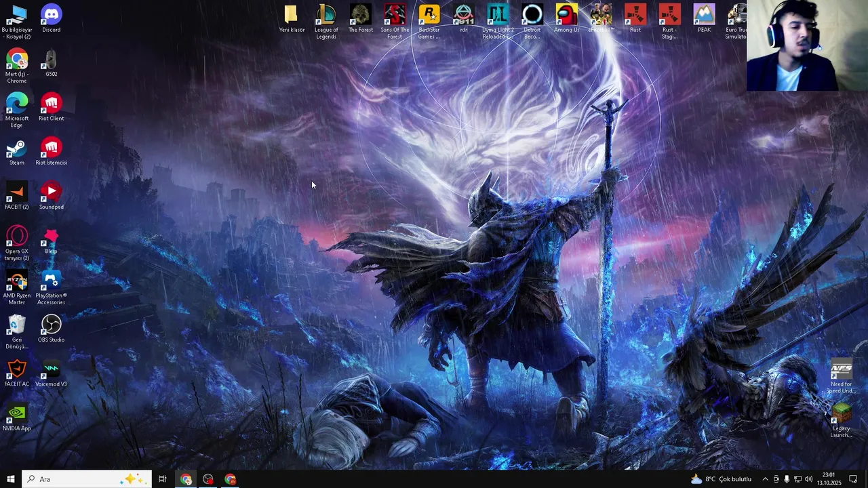868x488 pixels.
Task: Open the 8°C Çok bulutlu weather widget
Action: coord(722,479)
